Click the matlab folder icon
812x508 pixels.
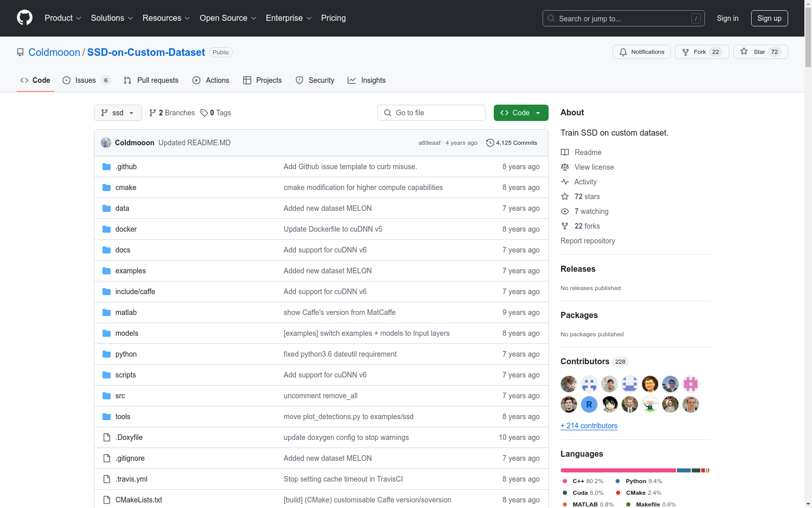107,312
